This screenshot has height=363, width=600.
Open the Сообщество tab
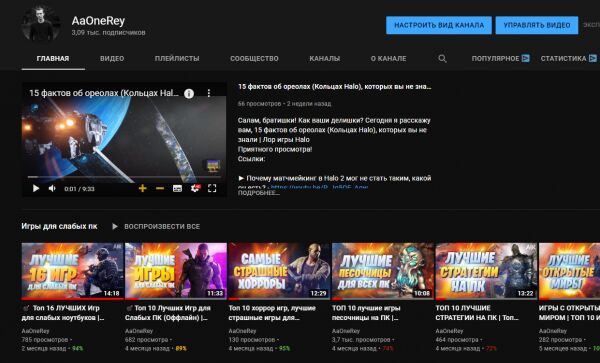point(254,59)
